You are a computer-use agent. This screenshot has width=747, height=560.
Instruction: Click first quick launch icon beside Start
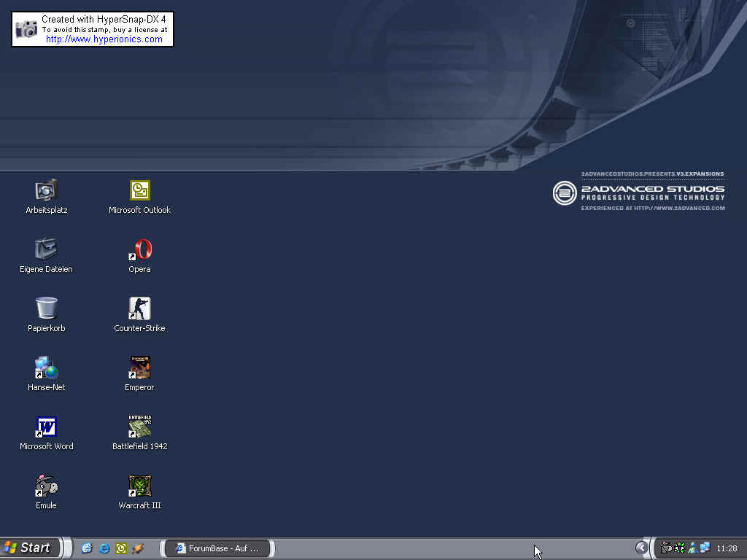point(87,548)
